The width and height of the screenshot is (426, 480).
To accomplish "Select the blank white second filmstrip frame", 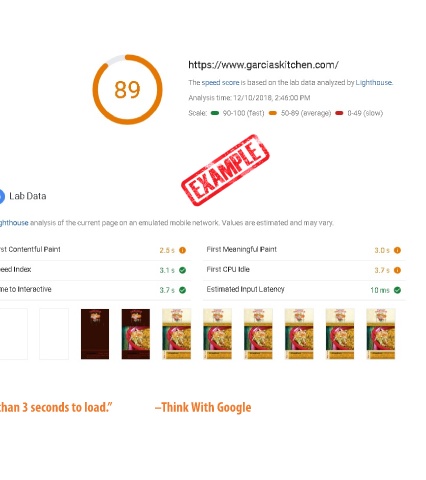I will [54, 334].
